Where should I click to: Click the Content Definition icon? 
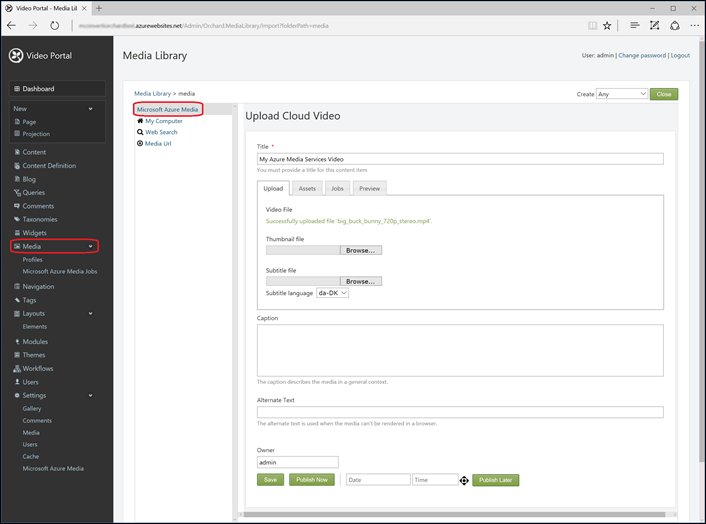click(x=17, y=166)
